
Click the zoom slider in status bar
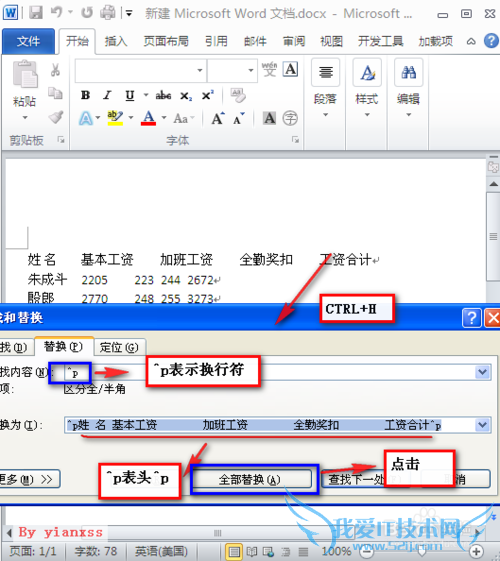pos(421,551)
